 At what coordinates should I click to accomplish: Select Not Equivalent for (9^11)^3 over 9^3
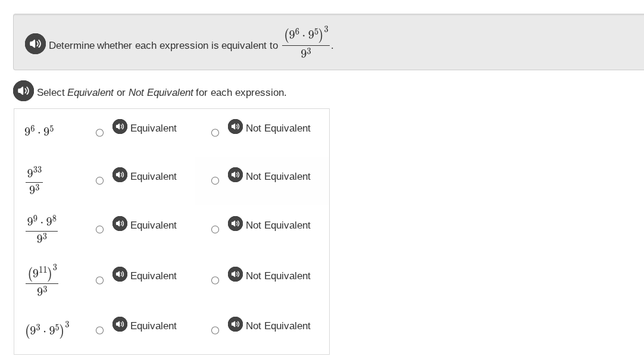(215, 280)
